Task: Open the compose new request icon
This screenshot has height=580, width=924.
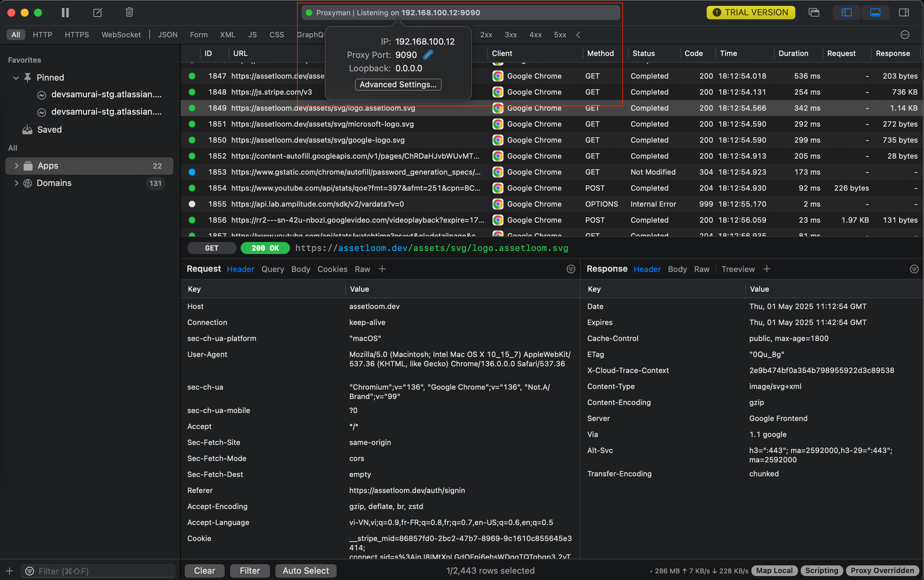Action: click(97, 13)
